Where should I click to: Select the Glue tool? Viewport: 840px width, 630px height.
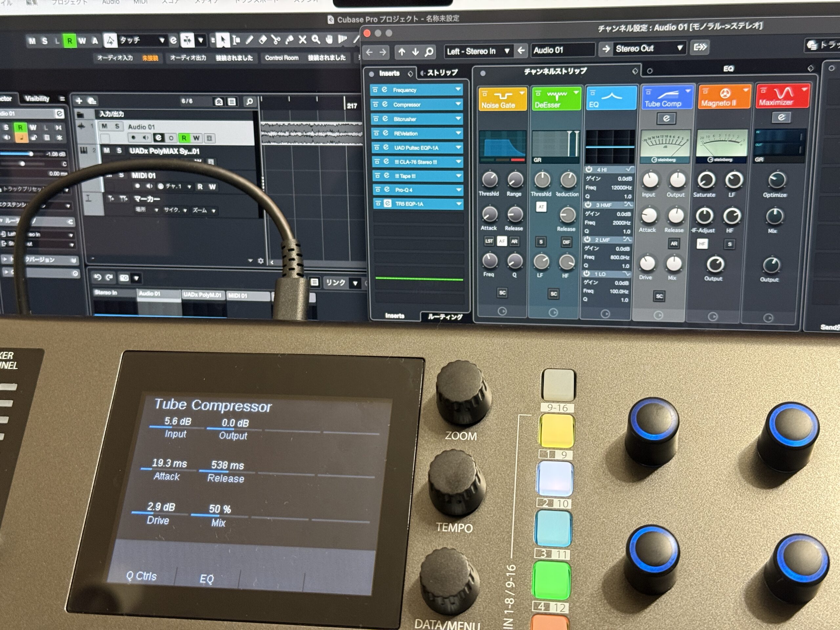coord(289,39)
